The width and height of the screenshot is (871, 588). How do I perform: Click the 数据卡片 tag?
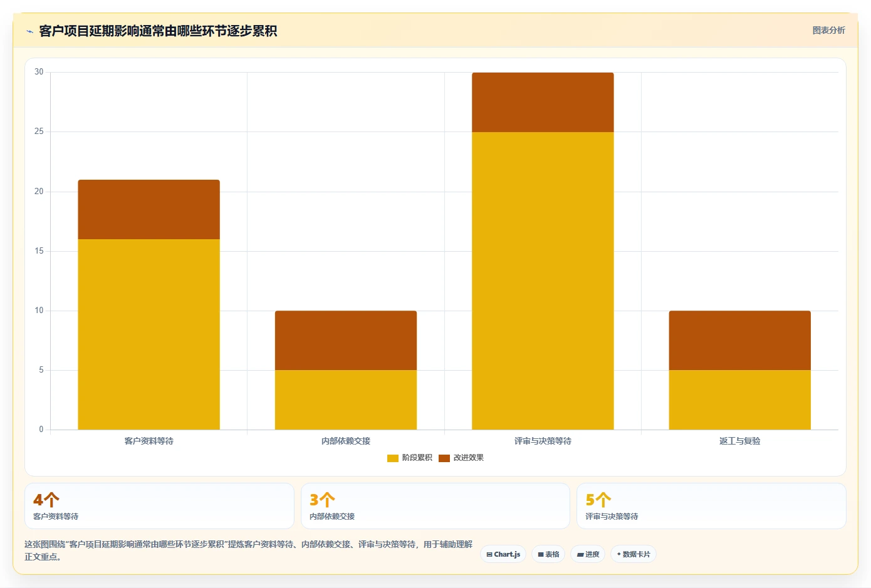tap(634, 554)
